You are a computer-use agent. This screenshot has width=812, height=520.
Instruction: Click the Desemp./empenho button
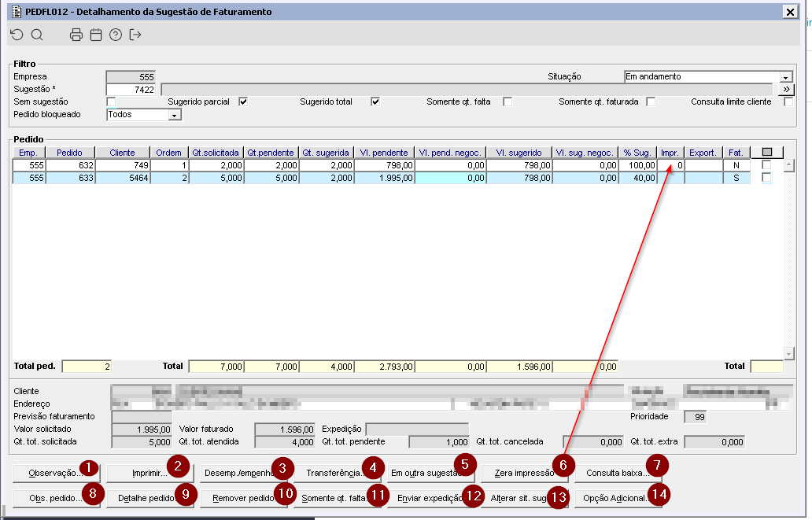pos(243,473)
